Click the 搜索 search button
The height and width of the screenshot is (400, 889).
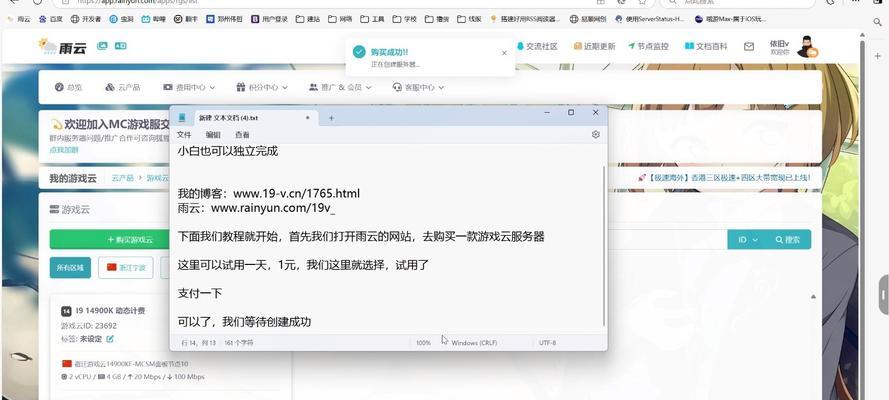pos(788,240)
